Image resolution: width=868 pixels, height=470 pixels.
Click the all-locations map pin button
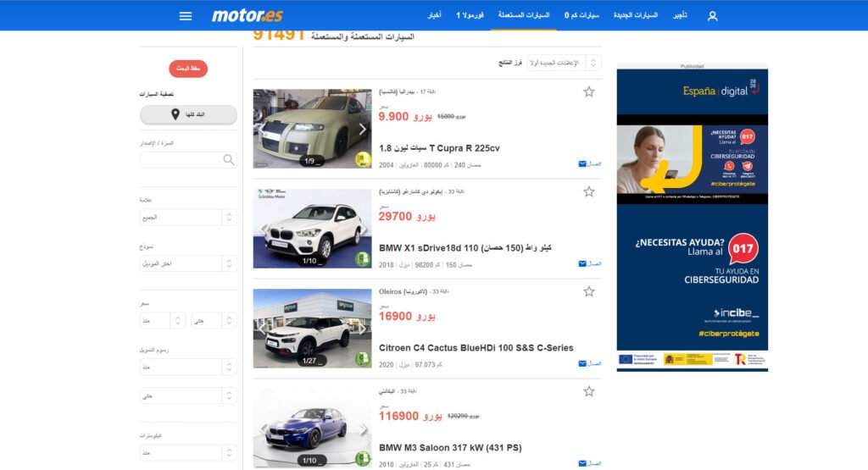coord(188,114)
